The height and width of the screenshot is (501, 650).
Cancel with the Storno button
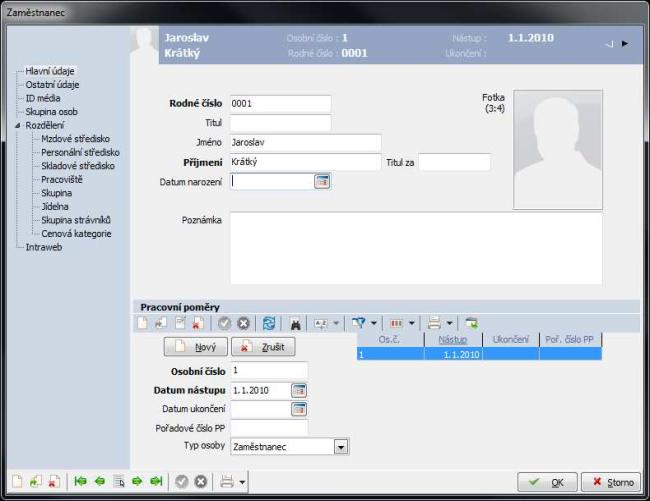tap(611, 482)
